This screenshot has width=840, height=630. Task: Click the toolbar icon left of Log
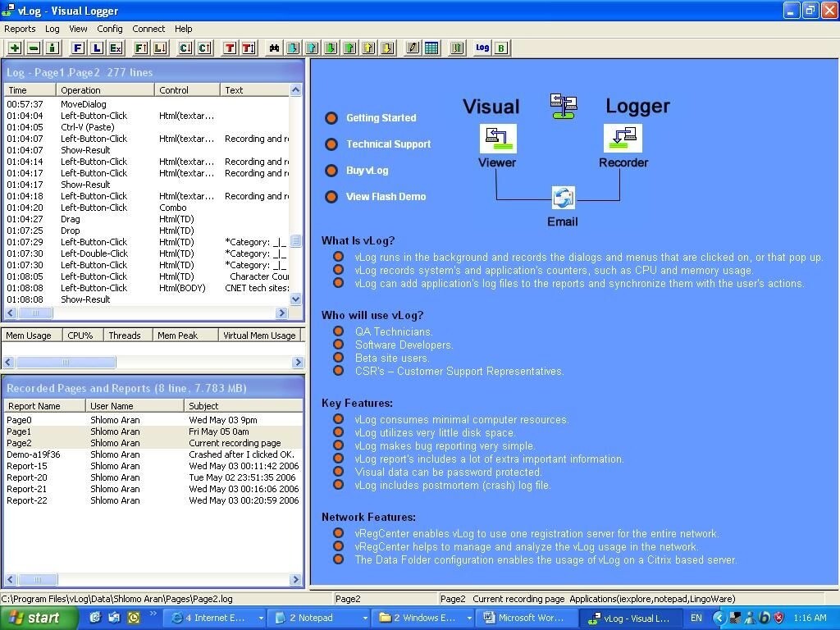tap(457, 48)
